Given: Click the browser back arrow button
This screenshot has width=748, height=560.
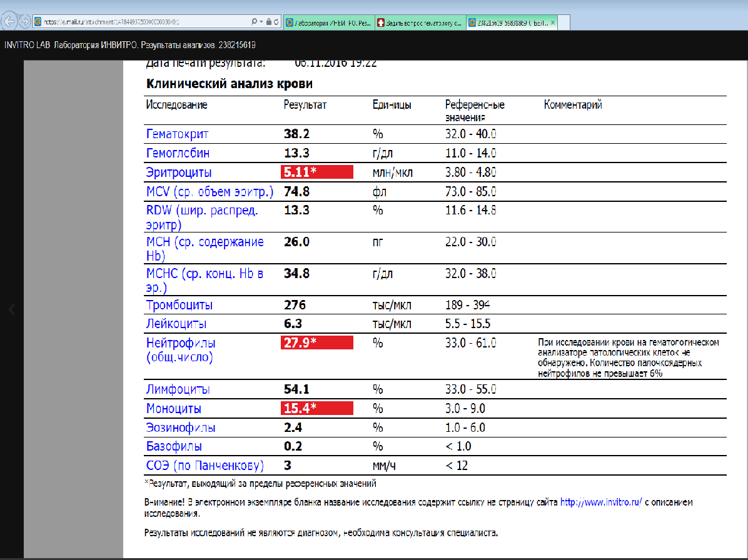Looking at the screenshot, I should click(x=9, y=21).
